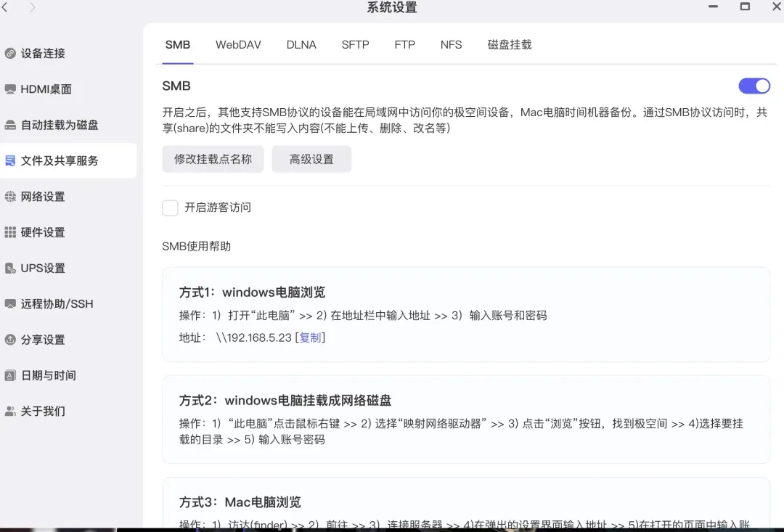Viewport: 784px width, 532px height.
Task: Open 关于我们 in the sidebar
Action: (x=43, y=412)
